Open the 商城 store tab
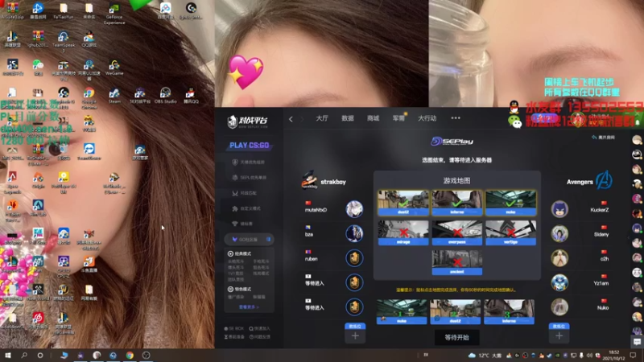This screenshot has height=362, width=644. (x=373, y=118)
